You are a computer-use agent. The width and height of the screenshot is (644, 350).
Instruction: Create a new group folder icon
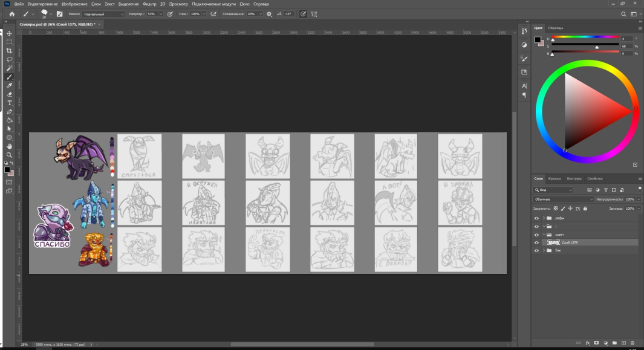pos(614,343)
